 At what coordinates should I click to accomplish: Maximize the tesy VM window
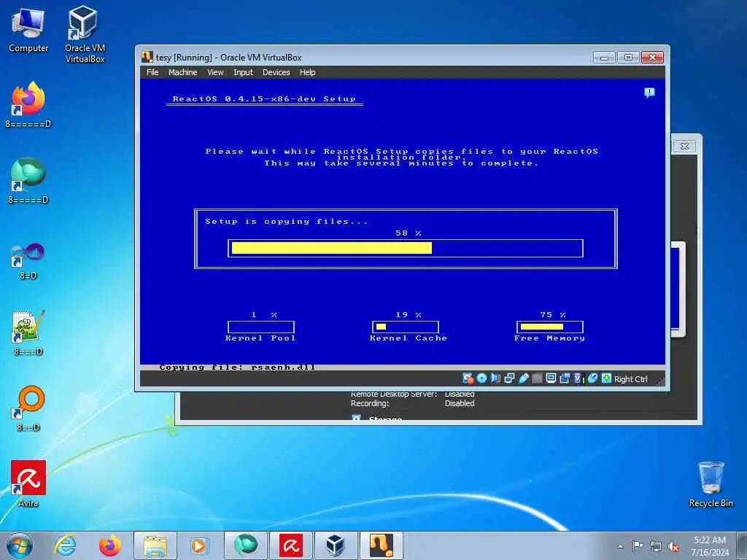point(628,58)
